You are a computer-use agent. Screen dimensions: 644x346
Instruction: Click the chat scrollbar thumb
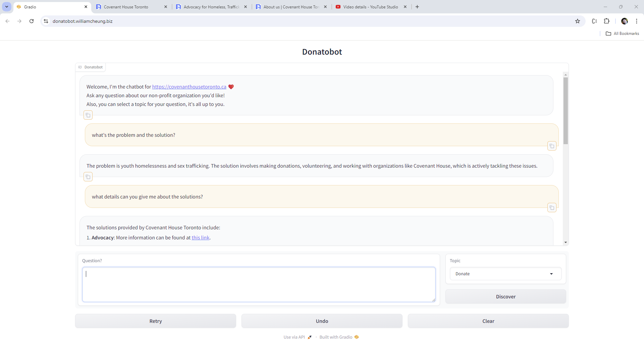pos(566,111)
